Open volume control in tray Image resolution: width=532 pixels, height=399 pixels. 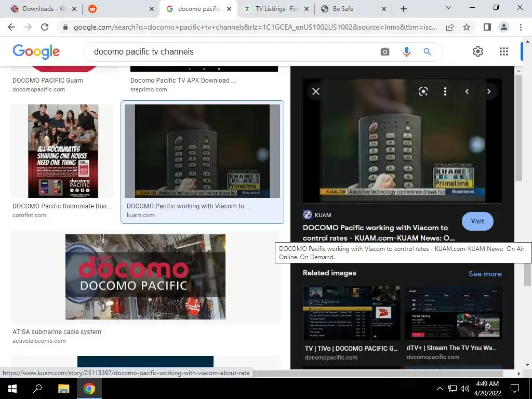465,389
